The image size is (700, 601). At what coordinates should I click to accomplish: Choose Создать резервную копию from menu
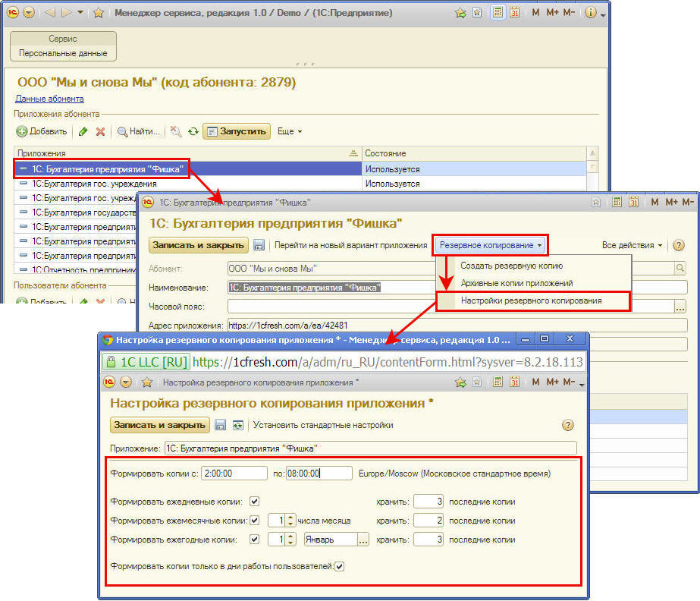(x=512, y=266)
